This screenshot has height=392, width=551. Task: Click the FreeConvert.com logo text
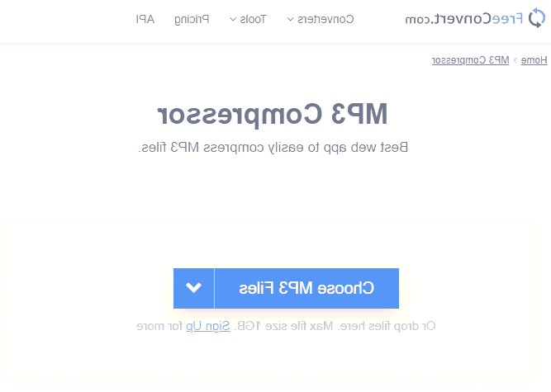point(464,19)
